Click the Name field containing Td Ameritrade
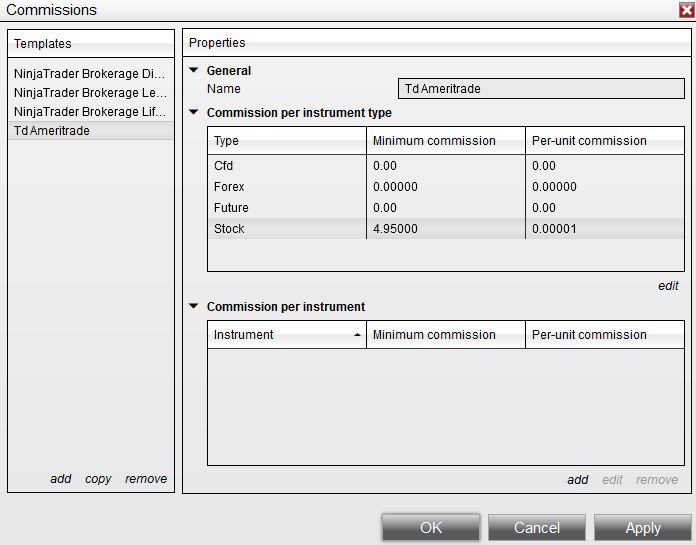 click(541, 89)
